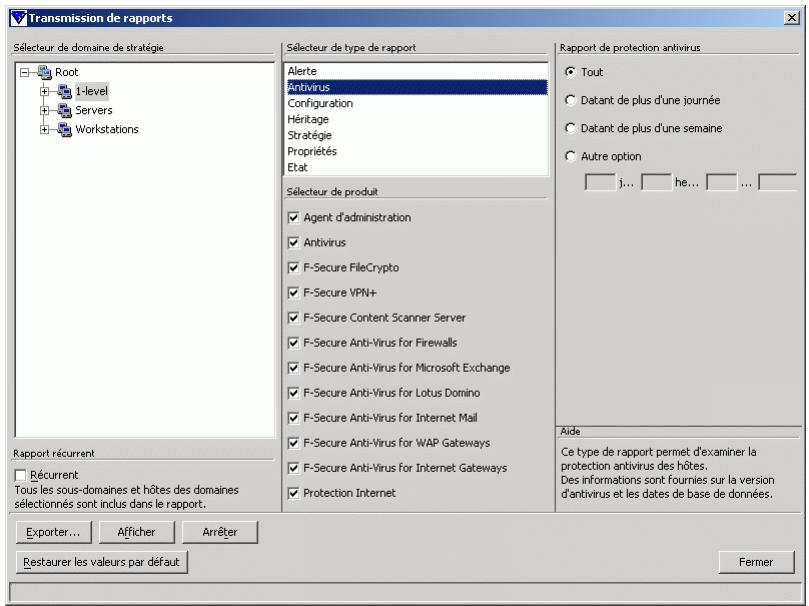The height and width of the screenshot is (606, 809).
Task: Select the Autre option radio button
Action: click(x=570, y=156)
